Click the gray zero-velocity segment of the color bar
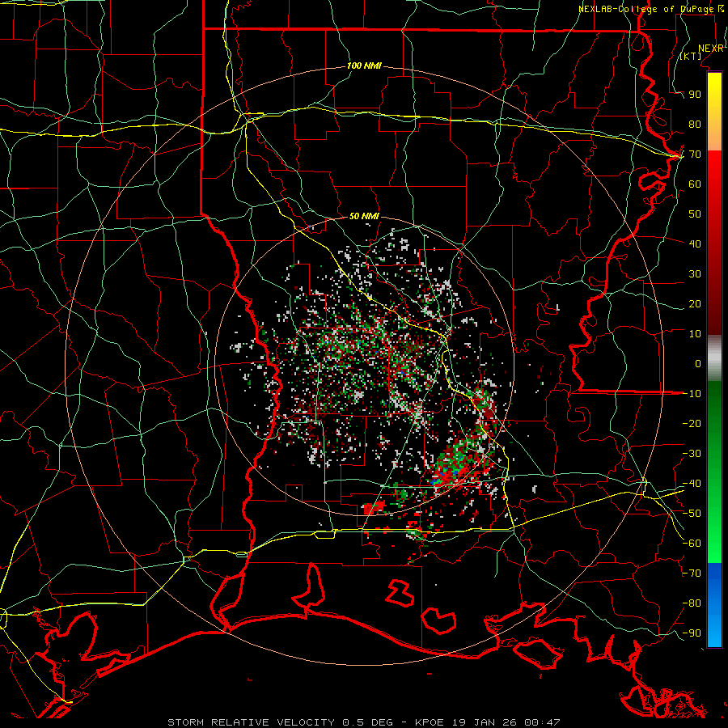728x728 pixels. coord(714,358)
